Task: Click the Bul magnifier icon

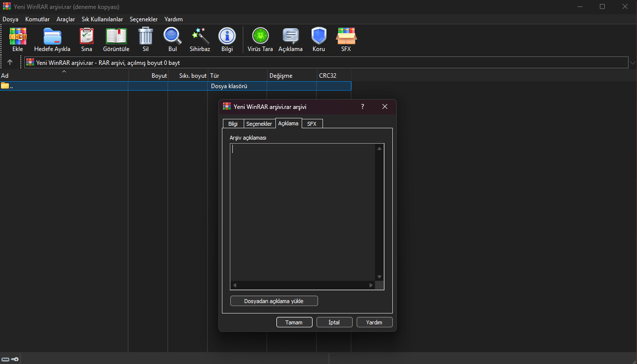Action: click(x=172, y=36)
